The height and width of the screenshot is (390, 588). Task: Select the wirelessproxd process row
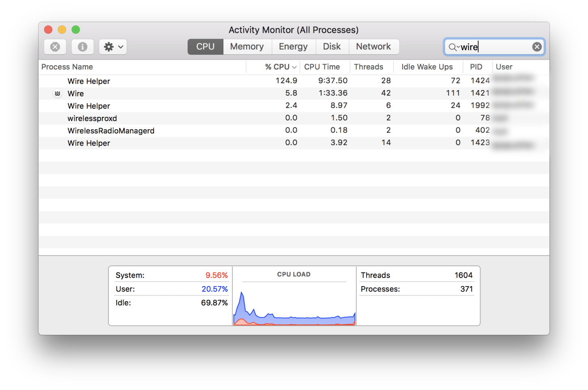(x=294, y=118)
